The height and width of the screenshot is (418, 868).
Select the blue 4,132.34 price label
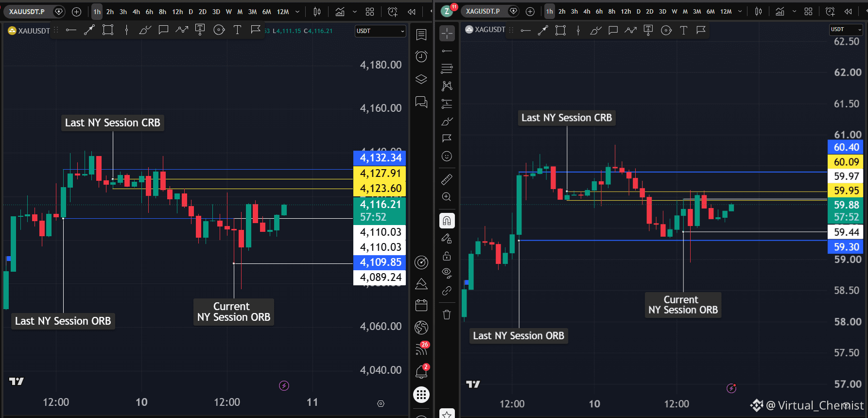(x=380, y=158)
